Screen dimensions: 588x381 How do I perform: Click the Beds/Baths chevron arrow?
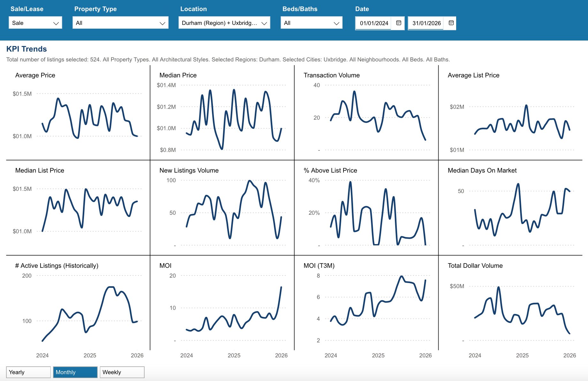[336, 23]
